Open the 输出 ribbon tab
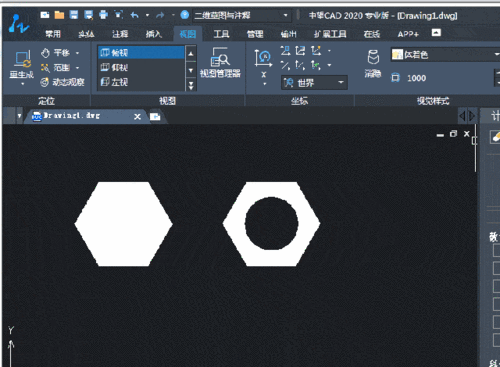 pyautogui.click(x=289, y=34)
